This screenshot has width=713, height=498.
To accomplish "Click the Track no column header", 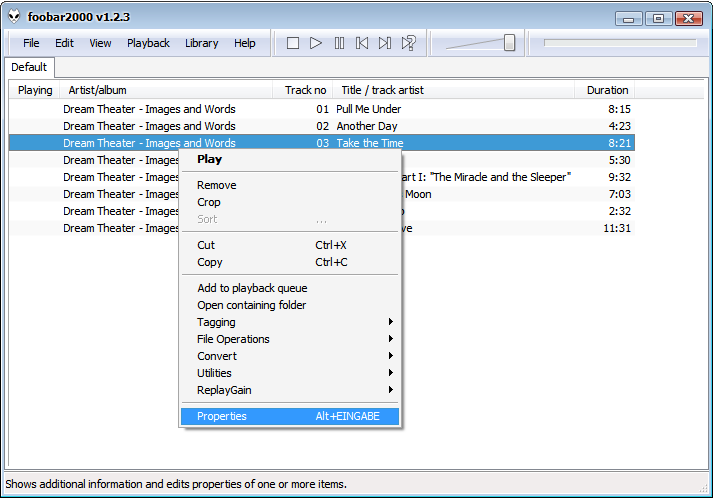I will pyautogui.click(x=303, y=90).
